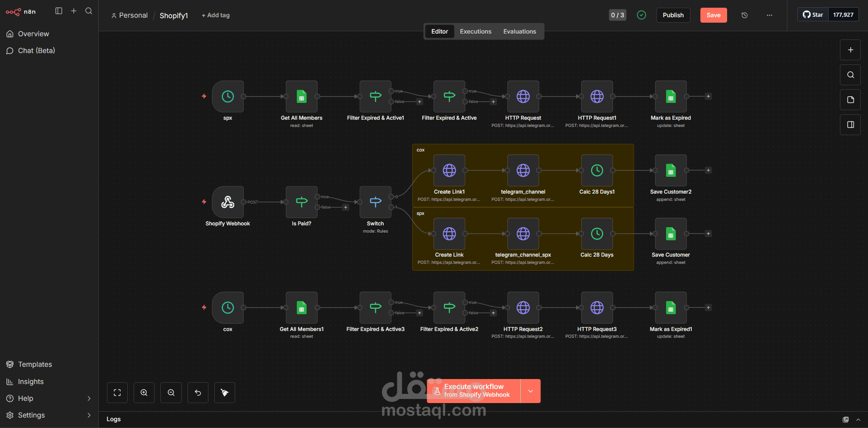Click the add node plus button
This screenshot has width=868, height=428.
[x=850, y=50]
